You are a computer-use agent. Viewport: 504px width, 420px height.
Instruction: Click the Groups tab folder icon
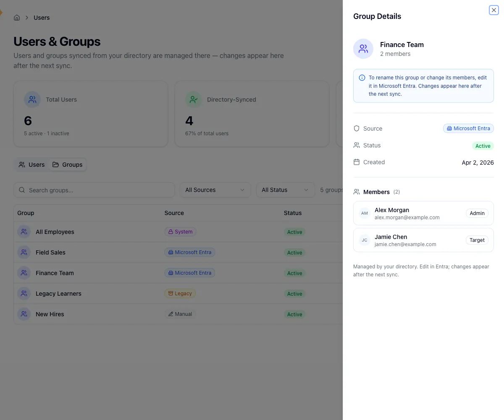click(x=55, y=165)
